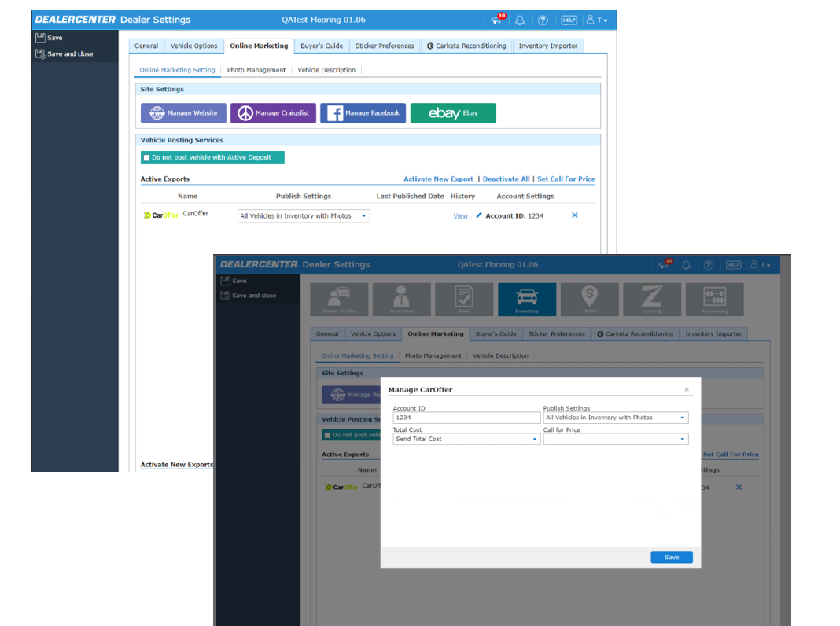Click the View history link for CarOffer

[461, 215]
